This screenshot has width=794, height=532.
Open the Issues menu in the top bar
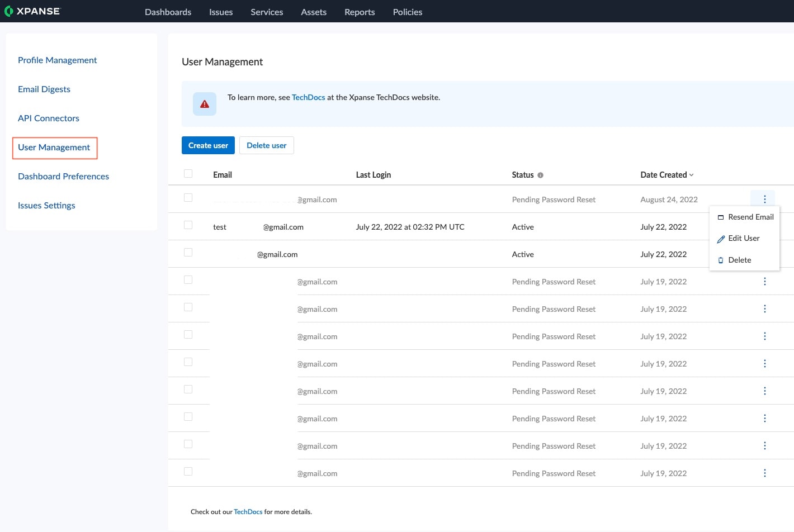click(x=221, y=12)
